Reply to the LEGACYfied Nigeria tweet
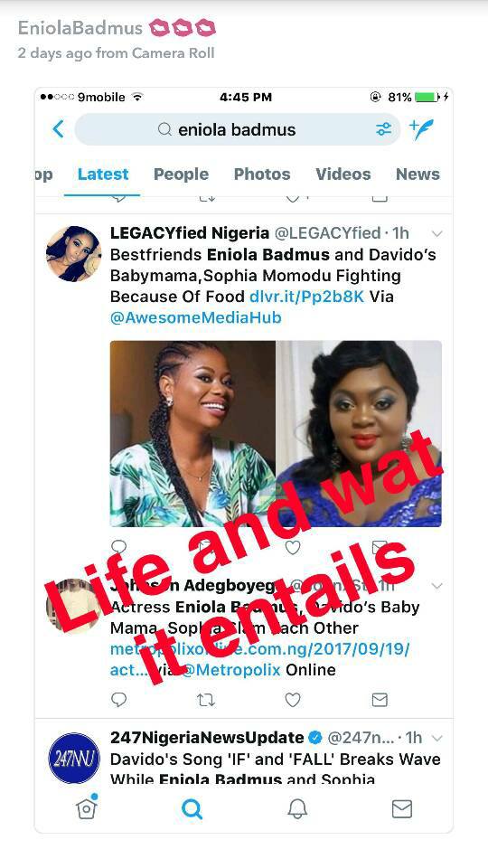The image size is (488, 868). [x=119, y=548]
